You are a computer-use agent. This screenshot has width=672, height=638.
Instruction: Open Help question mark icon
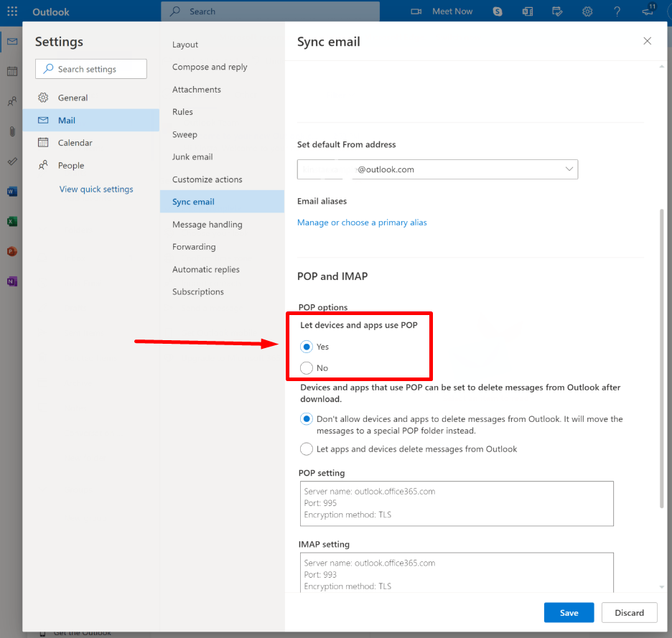(617, 11)
